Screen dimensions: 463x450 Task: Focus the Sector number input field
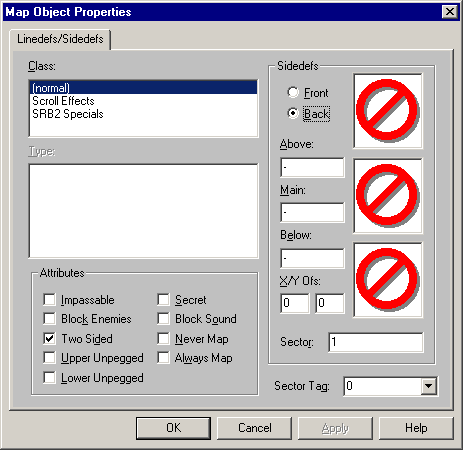[376, 342]
